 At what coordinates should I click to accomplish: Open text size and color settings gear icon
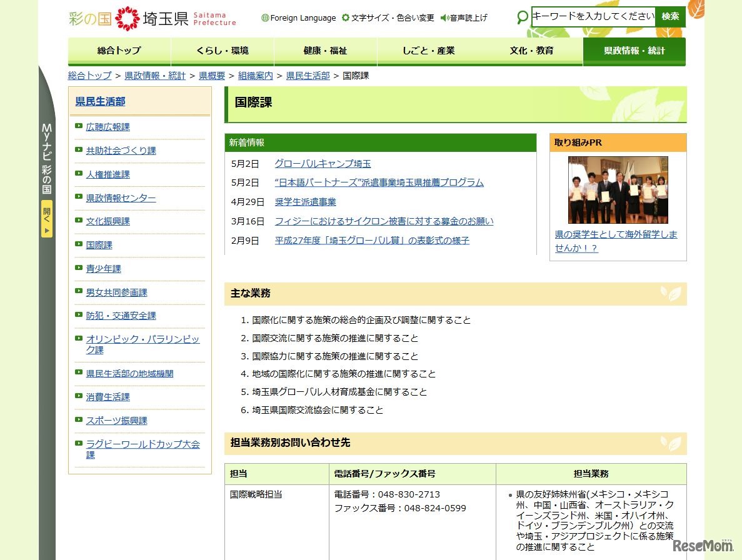(x=345, y=18)
